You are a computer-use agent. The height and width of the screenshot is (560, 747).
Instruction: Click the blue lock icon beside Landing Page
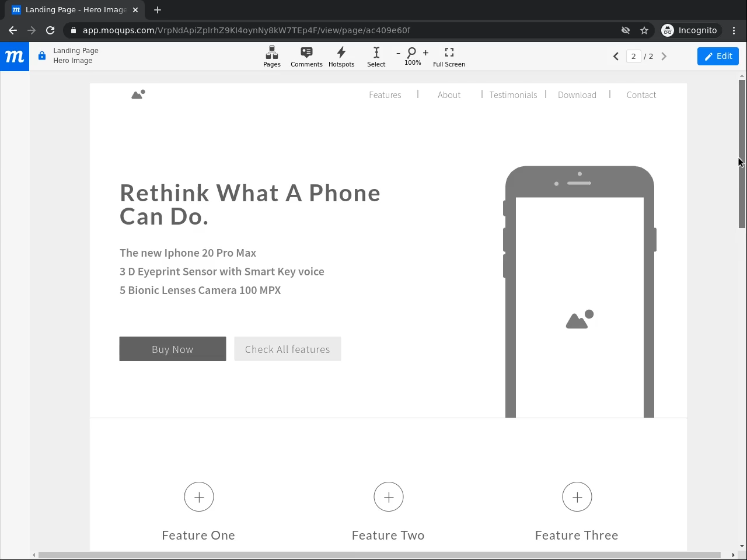(42, 56)
